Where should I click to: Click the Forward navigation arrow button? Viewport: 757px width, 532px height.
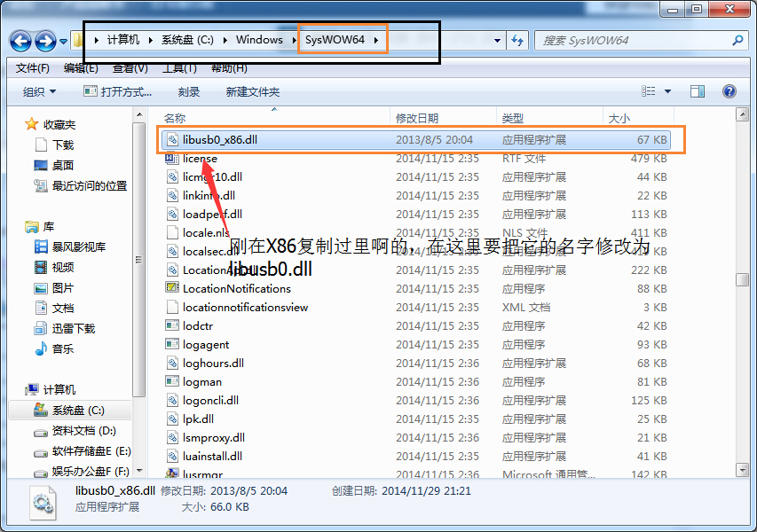tap(45, 41)
